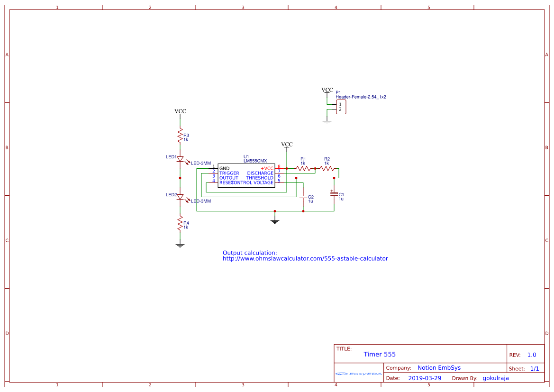This screenshot has width=554, height=392.
Task: Click the OUTOUT pin label on U1
Action: [x=229, y=178]
